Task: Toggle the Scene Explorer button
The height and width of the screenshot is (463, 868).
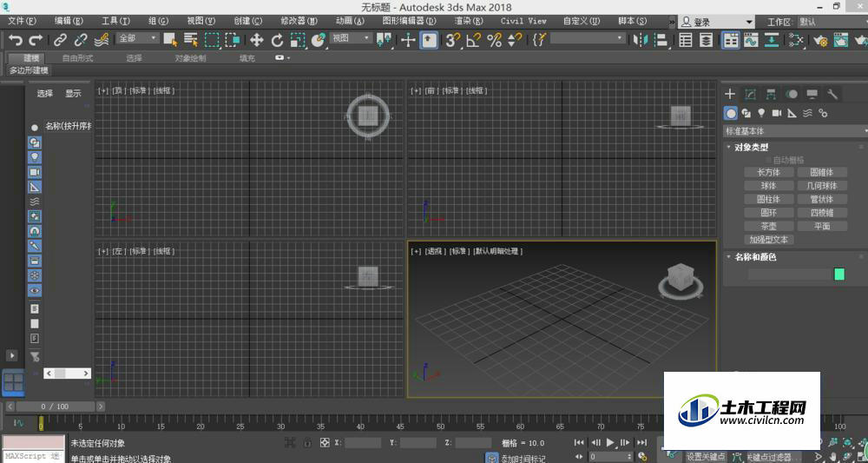Action: [686, 40]
